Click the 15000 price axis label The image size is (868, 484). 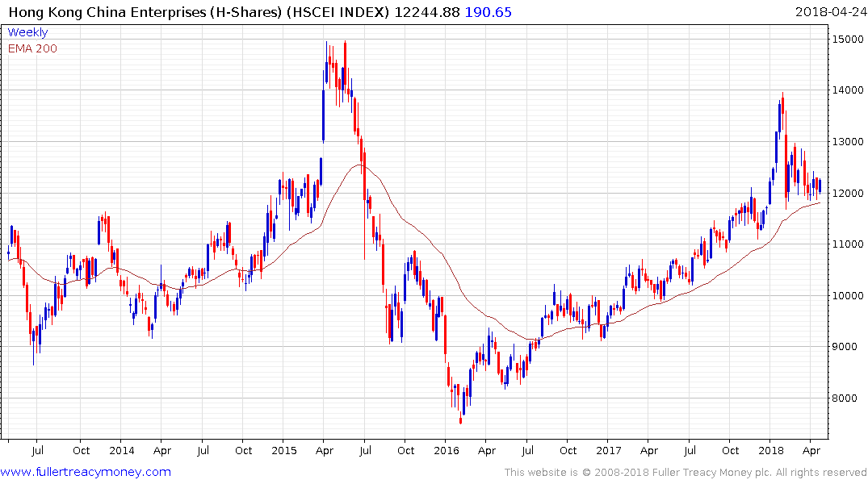pos(845,40)
